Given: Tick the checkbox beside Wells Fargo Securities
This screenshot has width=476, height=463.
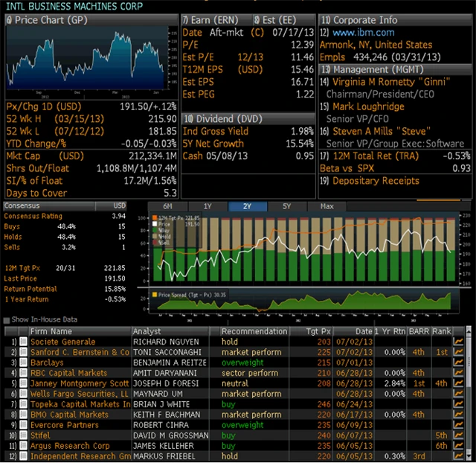Looking at the screenshot, I should click(23, 394).
